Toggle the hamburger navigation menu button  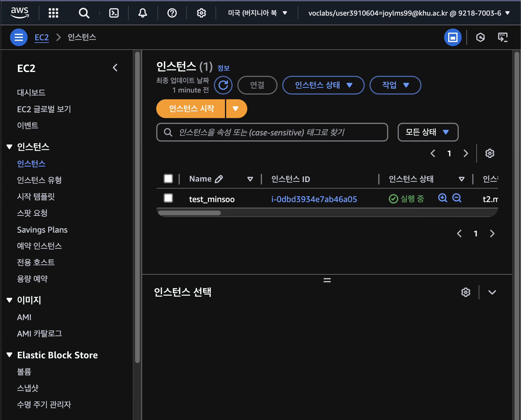coord(19,37)
